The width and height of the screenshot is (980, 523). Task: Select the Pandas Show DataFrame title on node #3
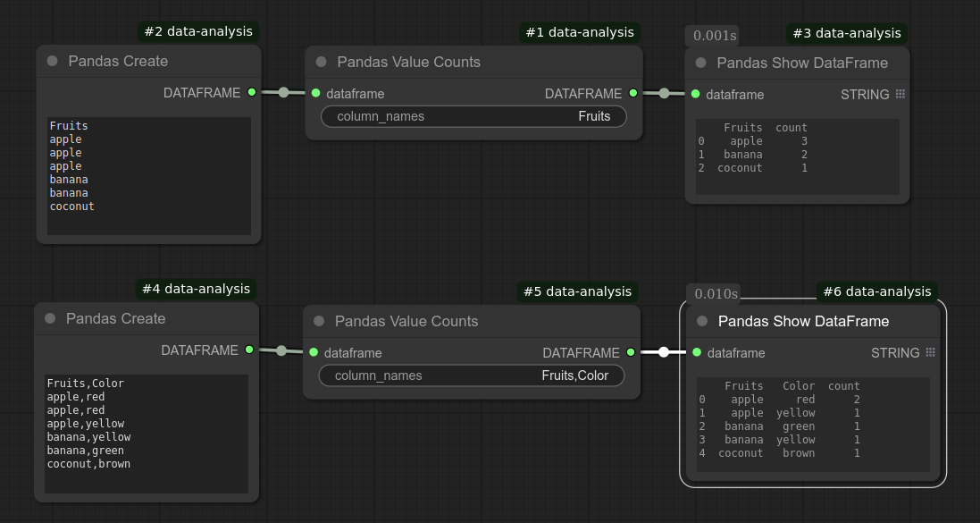click(x=802, y=63)
